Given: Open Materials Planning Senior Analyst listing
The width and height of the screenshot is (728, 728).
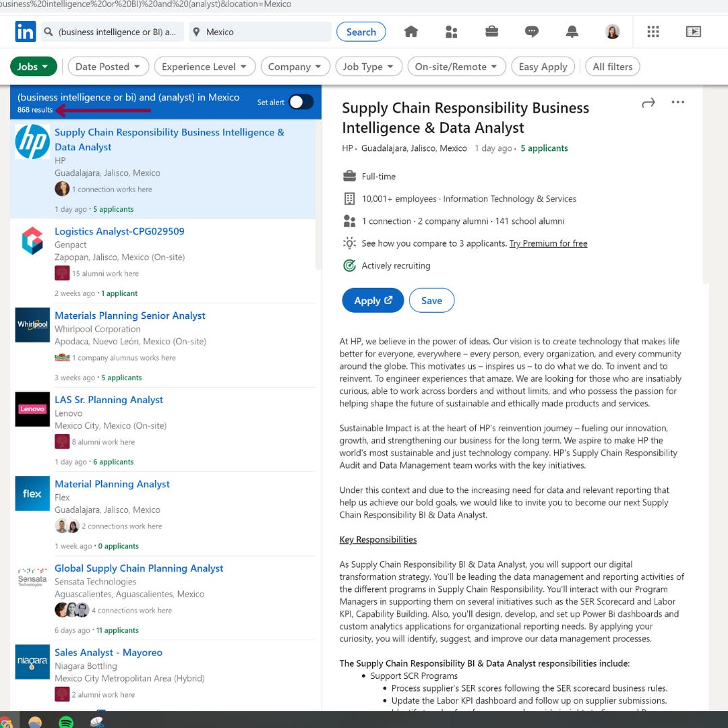Looking at the screenshot, I should tap(129, 315).
